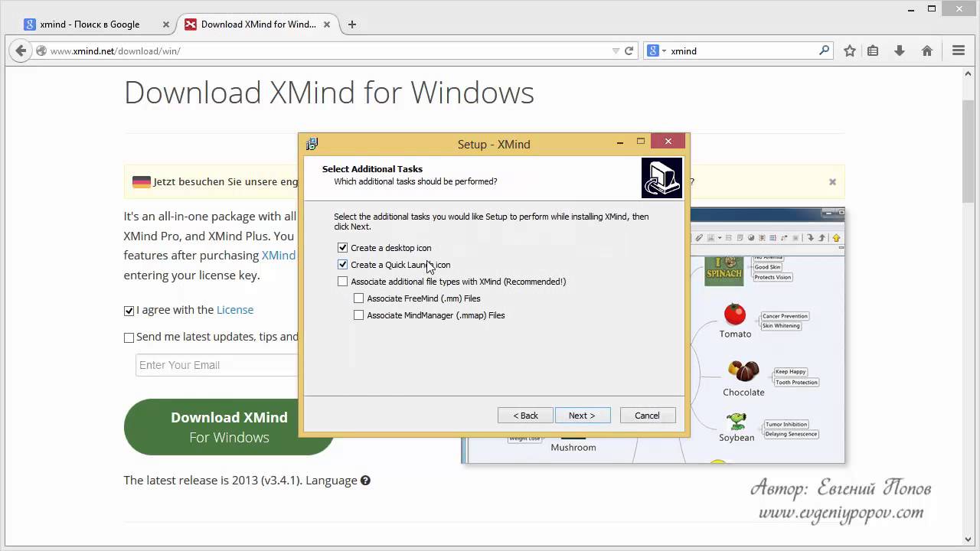Reload the page with the refresh icon
The image size is (980, 551).
click(629, 51)
